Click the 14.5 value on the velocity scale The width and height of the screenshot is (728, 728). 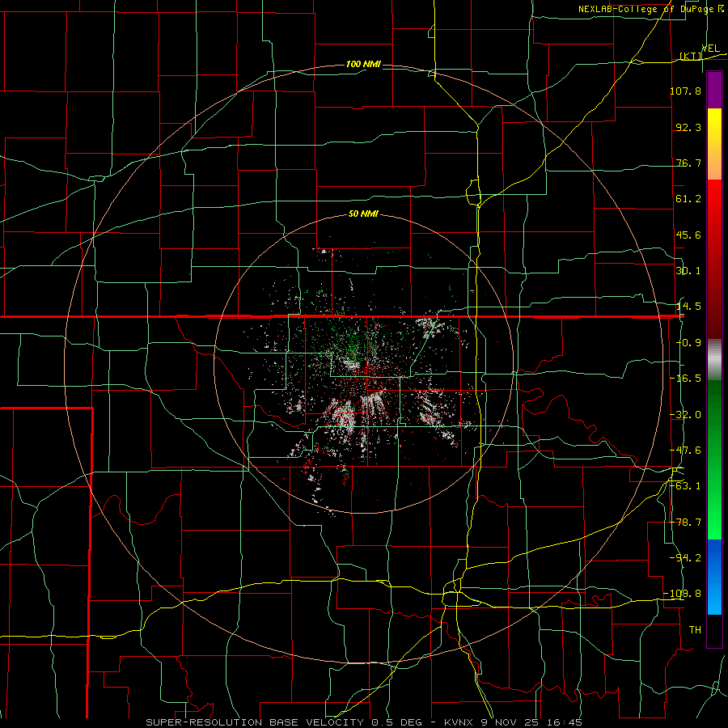[688, 307]
